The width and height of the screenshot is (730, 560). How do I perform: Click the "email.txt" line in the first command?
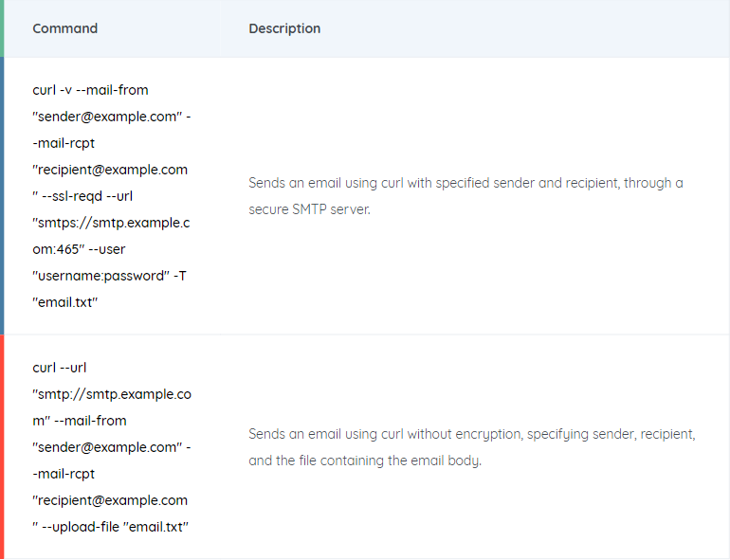(65, 302)
